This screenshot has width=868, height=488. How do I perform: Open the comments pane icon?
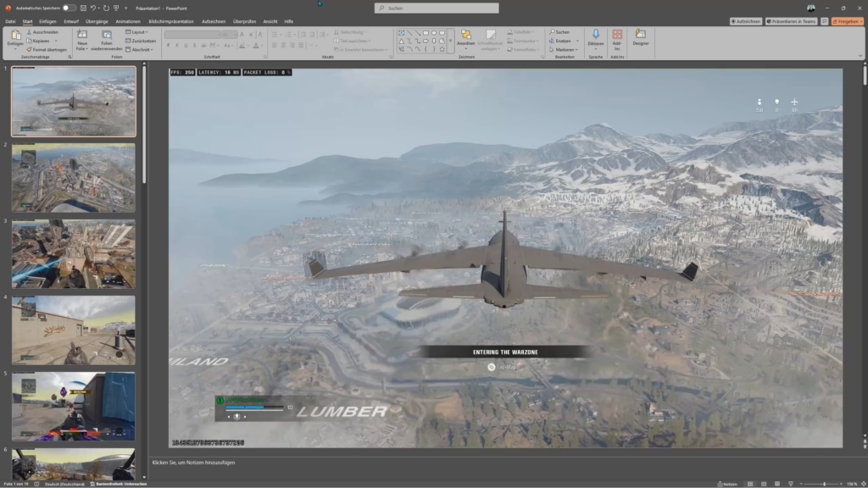(x=824, y=21)
